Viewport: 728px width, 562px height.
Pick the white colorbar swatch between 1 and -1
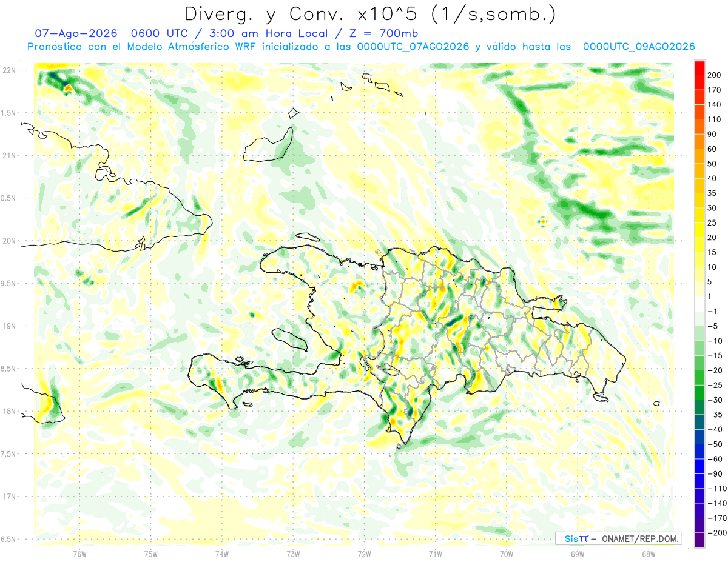699,304
